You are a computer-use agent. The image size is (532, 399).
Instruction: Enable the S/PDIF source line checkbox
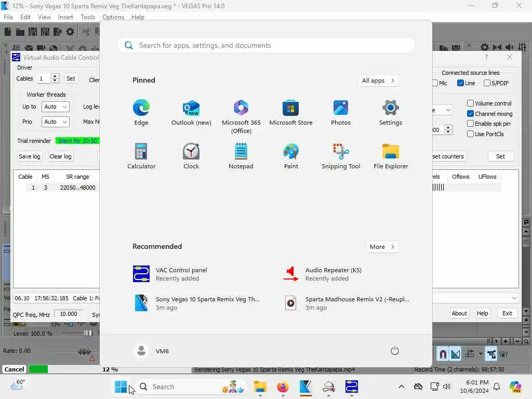[x=486, y=83]
